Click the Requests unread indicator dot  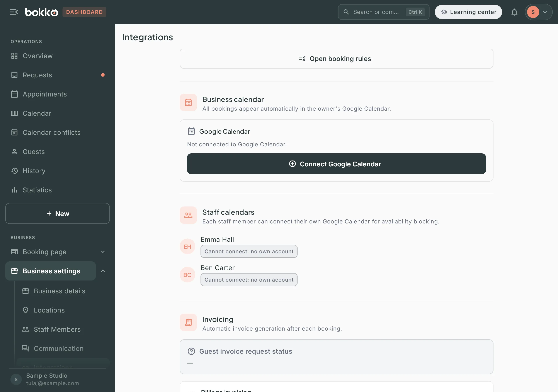pyautogui.click(x=103, y=75)
